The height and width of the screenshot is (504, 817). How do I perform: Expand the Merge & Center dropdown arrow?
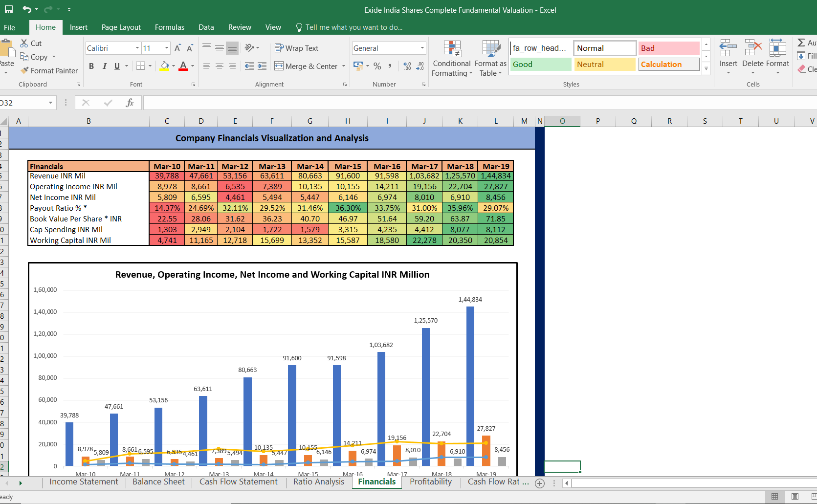click(344, 66)
